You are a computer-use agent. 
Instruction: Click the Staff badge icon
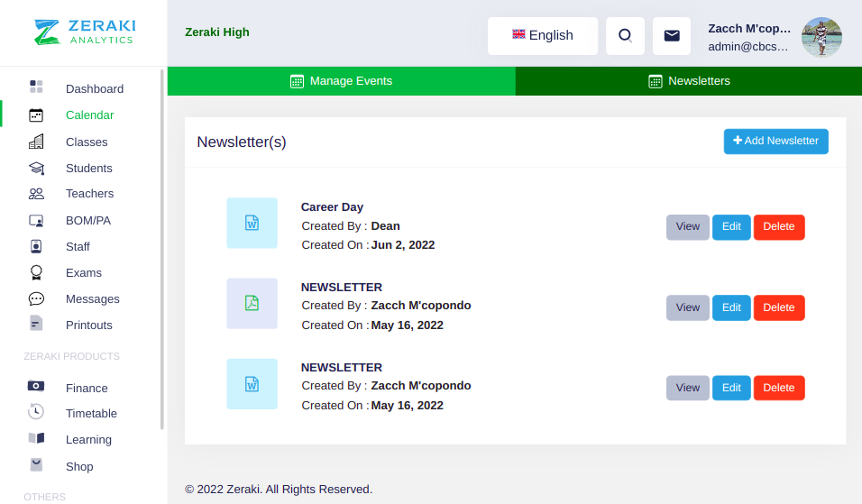(36, 246)
